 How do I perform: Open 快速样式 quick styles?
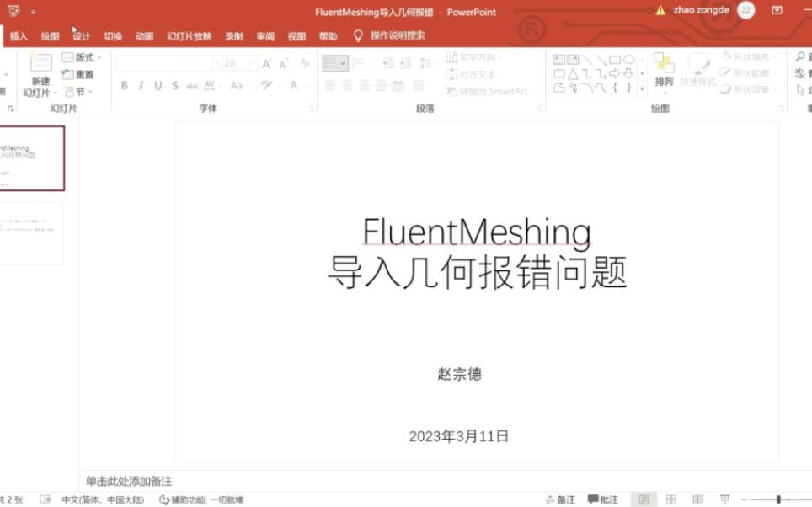tap(697, 72)
